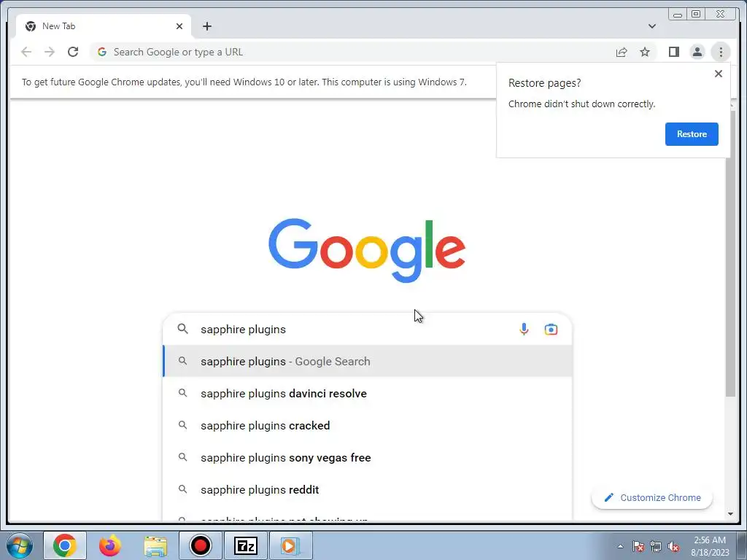Start voice search with microphone icon
Image resolution: width=747 pixels, height=560 pixels.
coord(524,329)
